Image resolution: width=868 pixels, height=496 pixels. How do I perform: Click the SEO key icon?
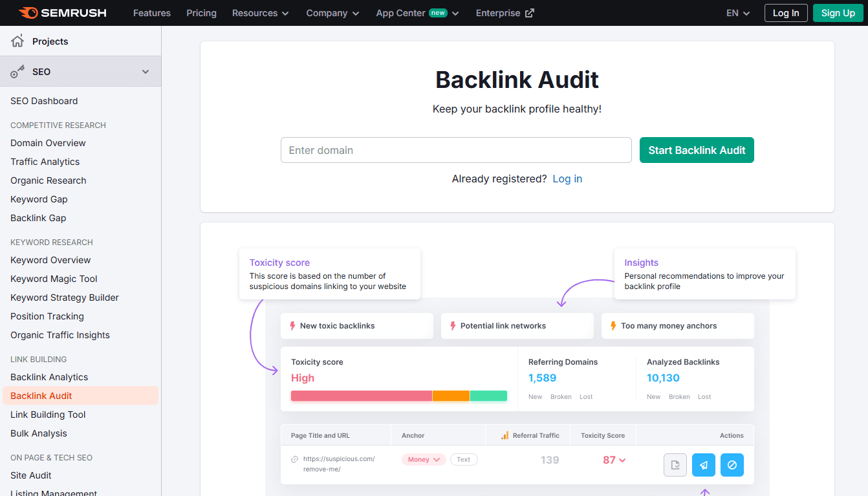[17, 72]
